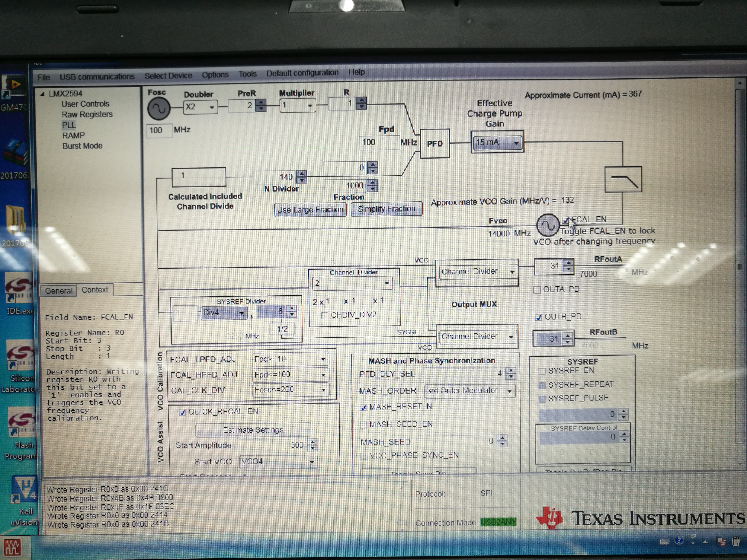
Task: Toggle the FCAL_EN checkbox
Action: click(566, 220)
